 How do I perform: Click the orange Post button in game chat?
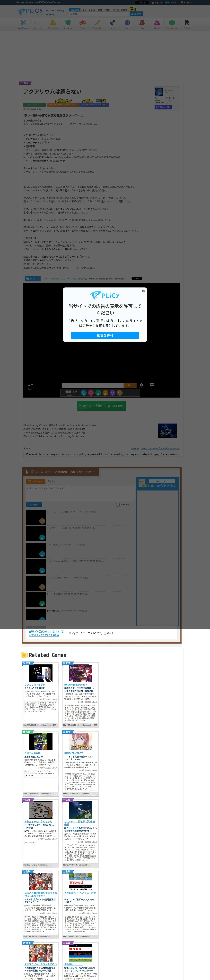click(x=130, y=385)
